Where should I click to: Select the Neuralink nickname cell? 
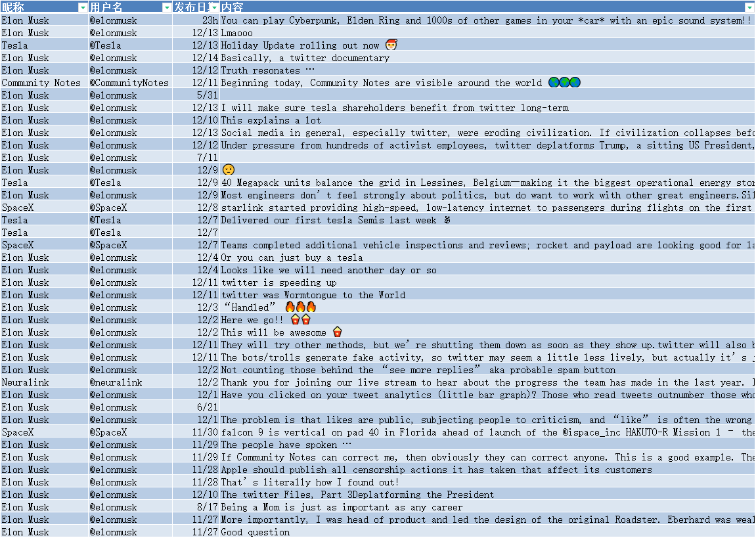pyautogui.click(x=45, y=383)
